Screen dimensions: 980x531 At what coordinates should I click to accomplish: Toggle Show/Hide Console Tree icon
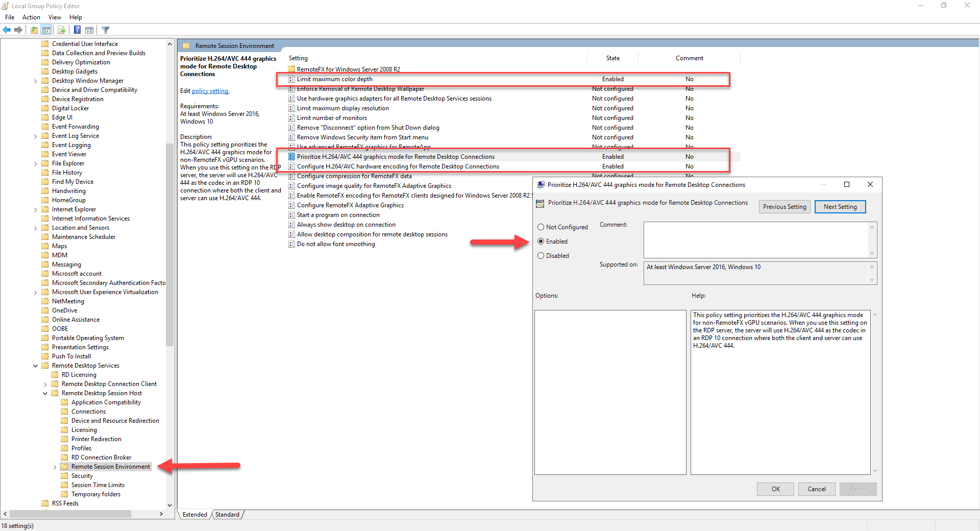click(x=46, y=30)
